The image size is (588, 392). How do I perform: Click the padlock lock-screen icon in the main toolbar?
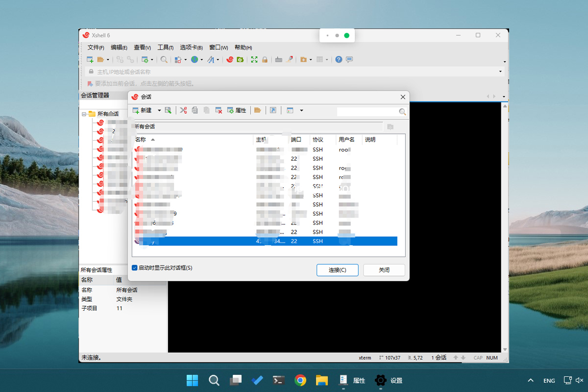[x=265, y=59]
